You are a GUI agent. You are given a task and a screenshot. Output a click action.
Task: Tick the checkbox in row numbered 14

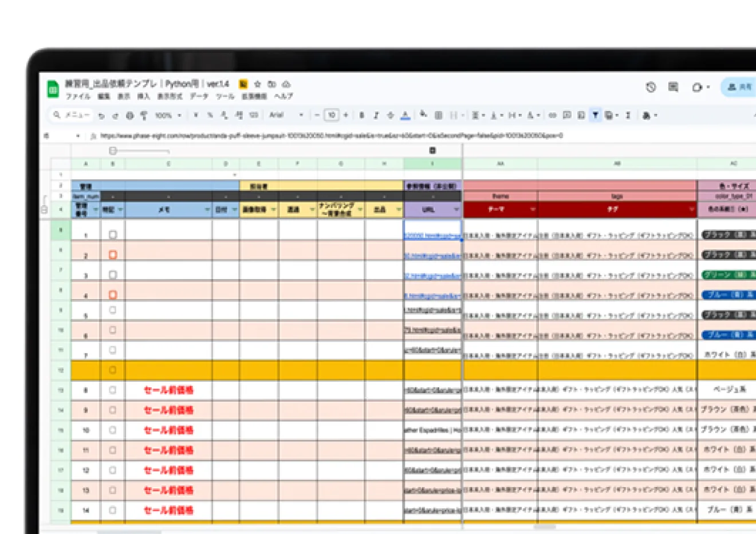[113, 510]
